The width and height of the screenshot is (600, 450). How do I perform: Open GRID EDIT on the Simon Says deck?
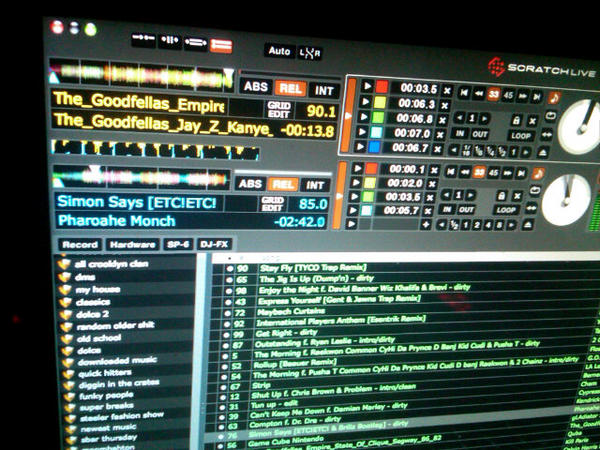(x=272, y=204)
